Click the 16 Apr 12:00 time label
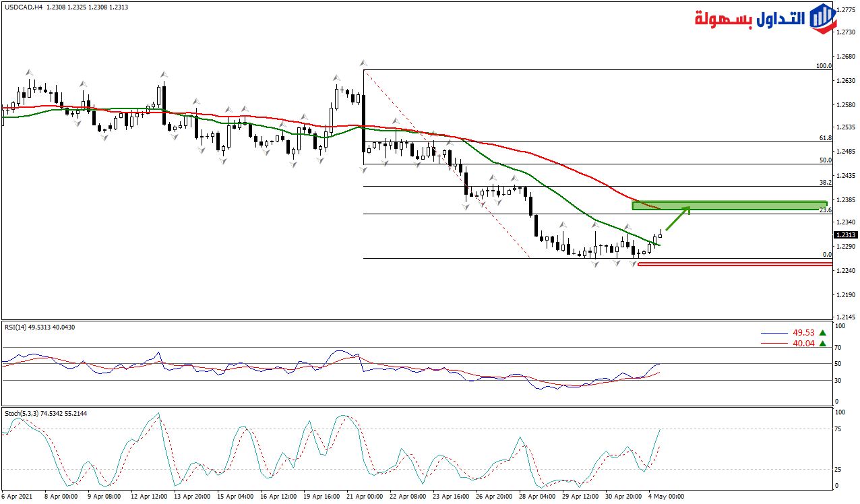 coord(278,496)
